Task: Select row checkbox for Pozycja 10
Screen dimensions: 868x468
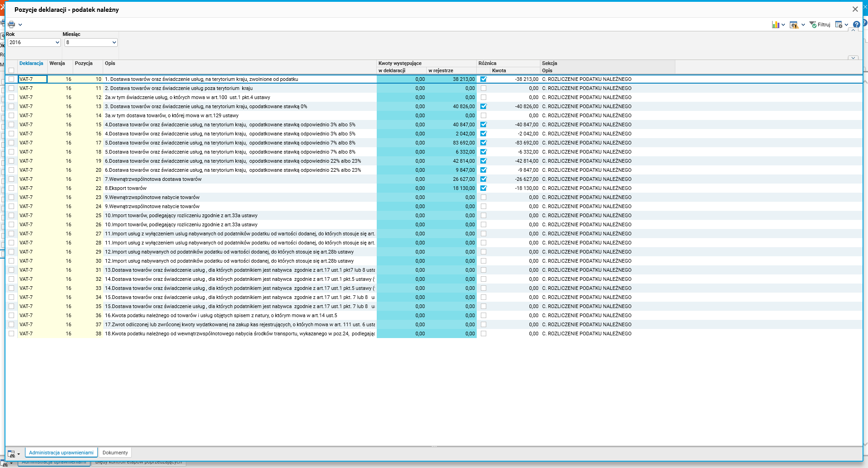Action: point(11,79)
